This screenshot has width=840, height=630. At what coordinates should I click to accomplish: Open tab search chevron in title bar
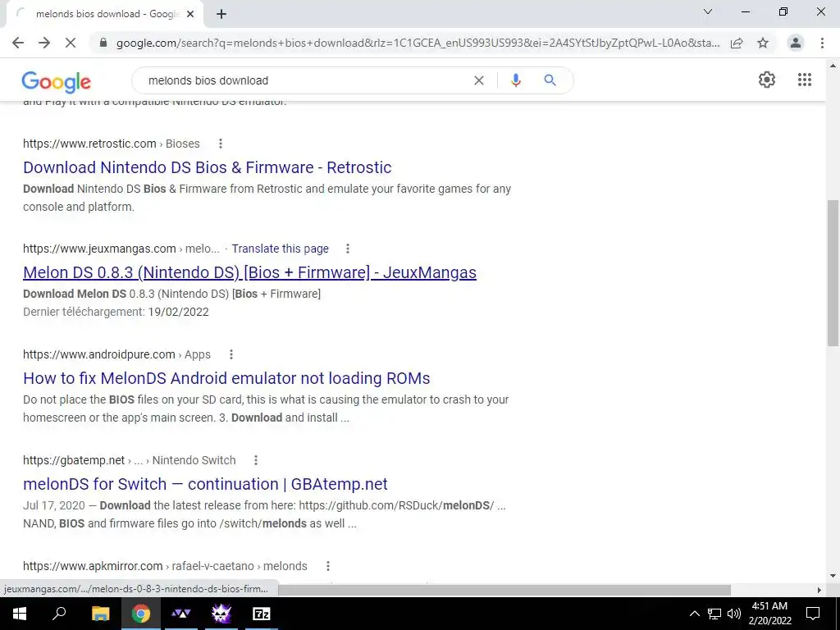coord(708,11)
